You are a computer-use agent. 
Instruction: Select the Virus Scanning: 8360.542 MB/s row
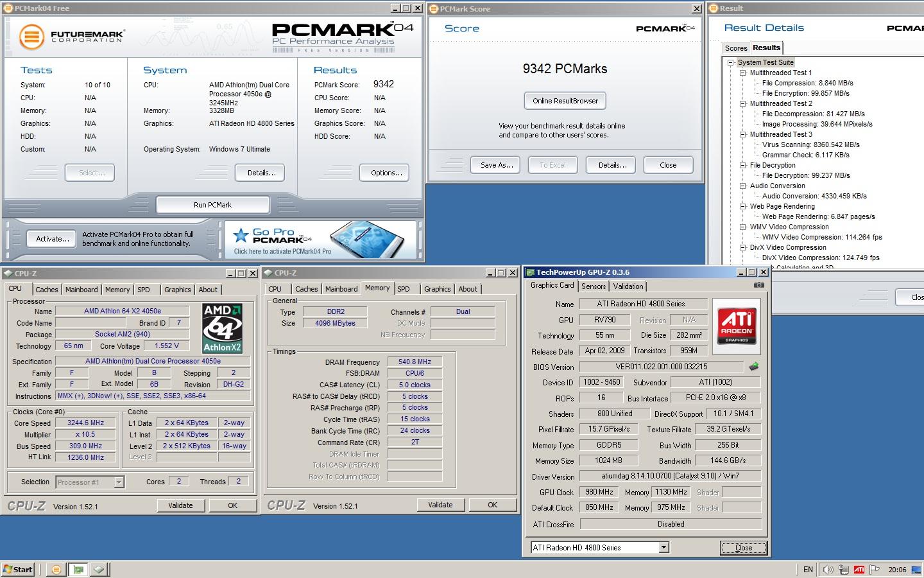click(810, 144)
